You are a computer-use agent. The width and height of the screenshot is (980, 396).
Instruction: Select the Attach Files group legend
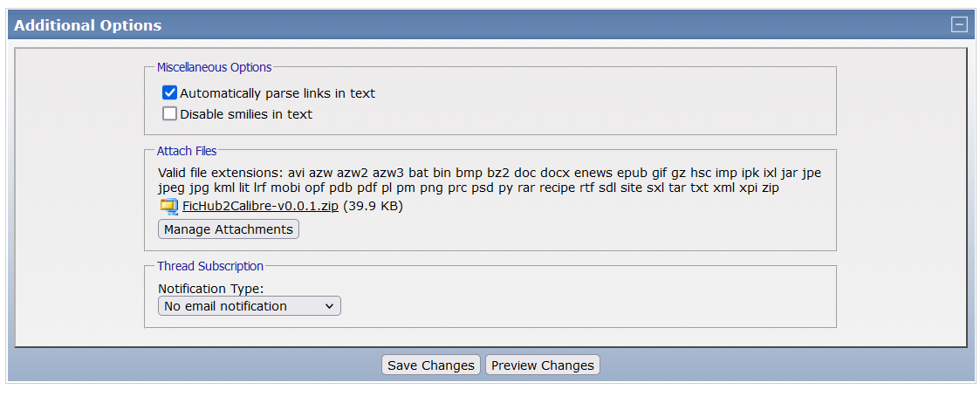pos(187,151)
